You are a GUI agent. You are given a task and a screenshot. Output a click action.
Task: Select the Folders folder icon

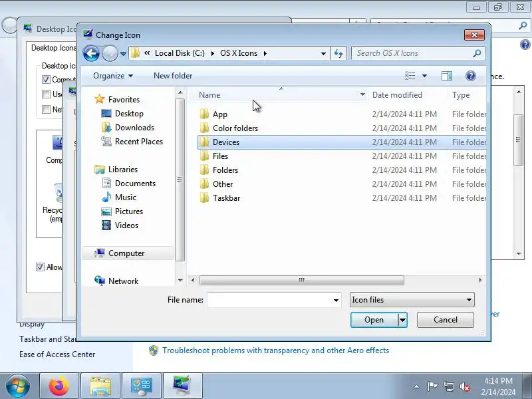coord(204,170)
